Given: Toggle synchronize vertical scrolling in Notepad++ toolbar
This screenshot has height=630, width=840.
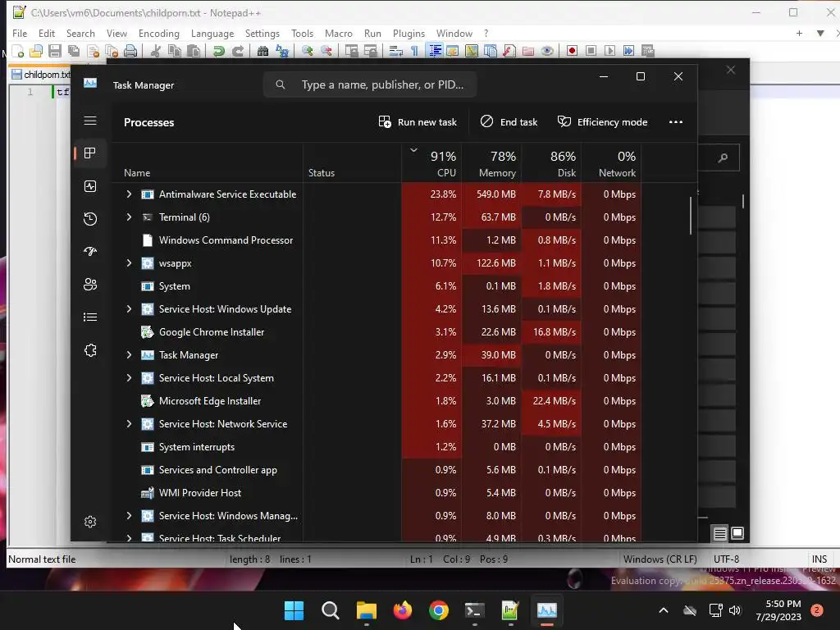Looking at the screenshot, I should point(351,51).
